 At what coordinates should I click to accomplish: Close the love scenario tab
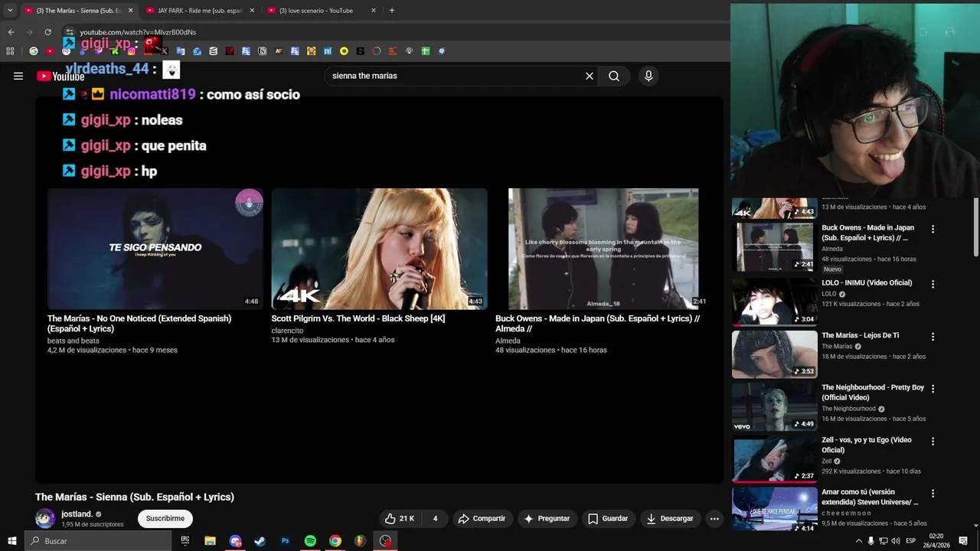tap(374, 11)
